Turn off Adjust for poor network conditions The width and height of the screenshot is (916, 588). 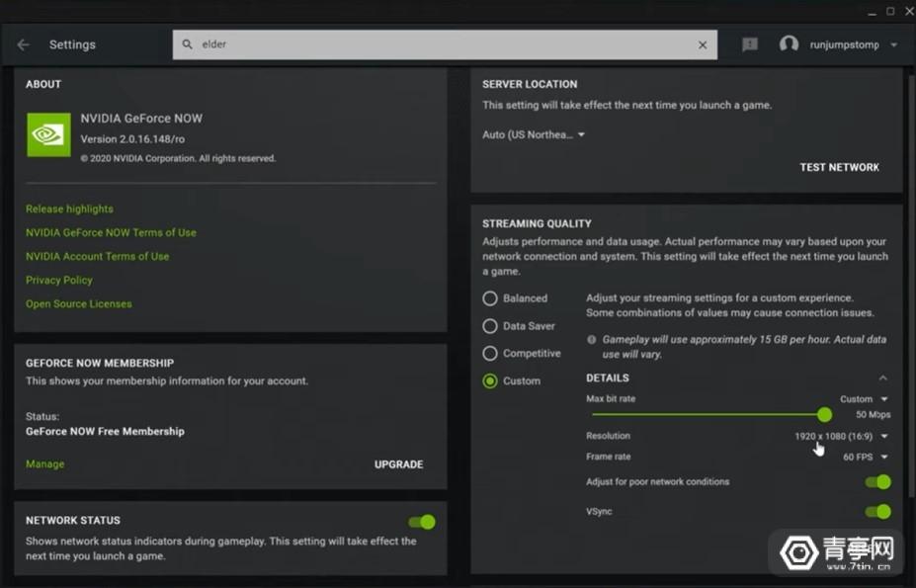875,482
